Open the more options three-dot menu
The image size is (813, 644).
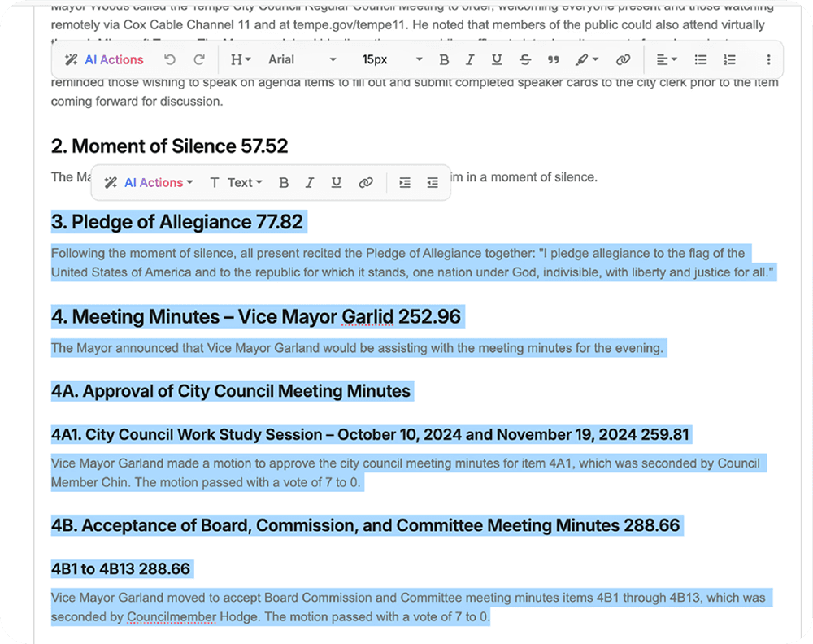tap(768, 59)
